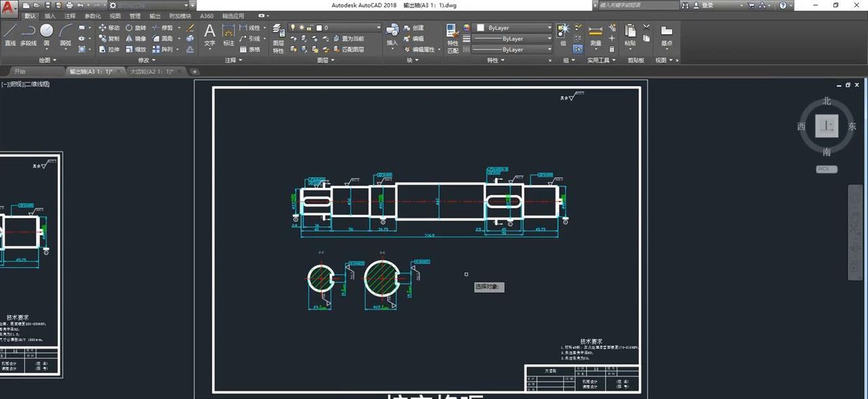868x399 pixels.
Task: Click the Paste (粘贴) icon
Action: (x=630, y=34)
